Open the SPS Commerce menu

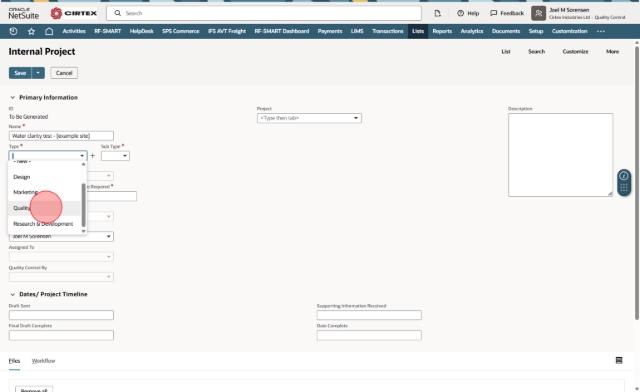pyautogui.click(x=180, y=31)
